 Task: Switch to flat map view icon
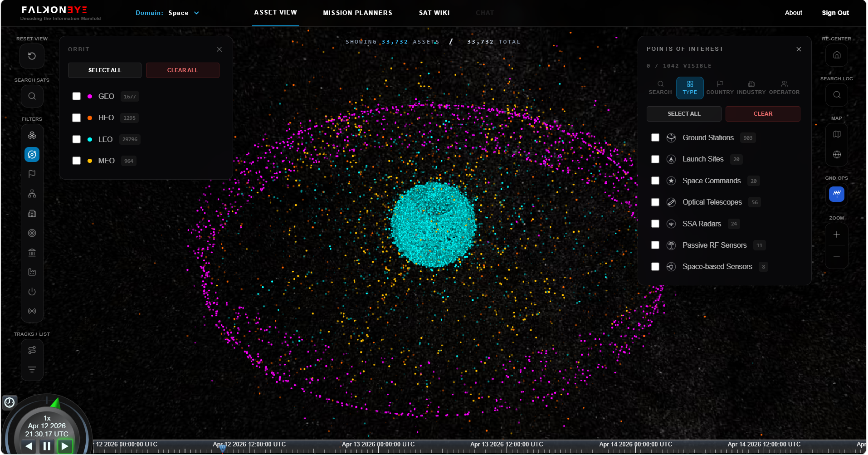tap(837, 134)
